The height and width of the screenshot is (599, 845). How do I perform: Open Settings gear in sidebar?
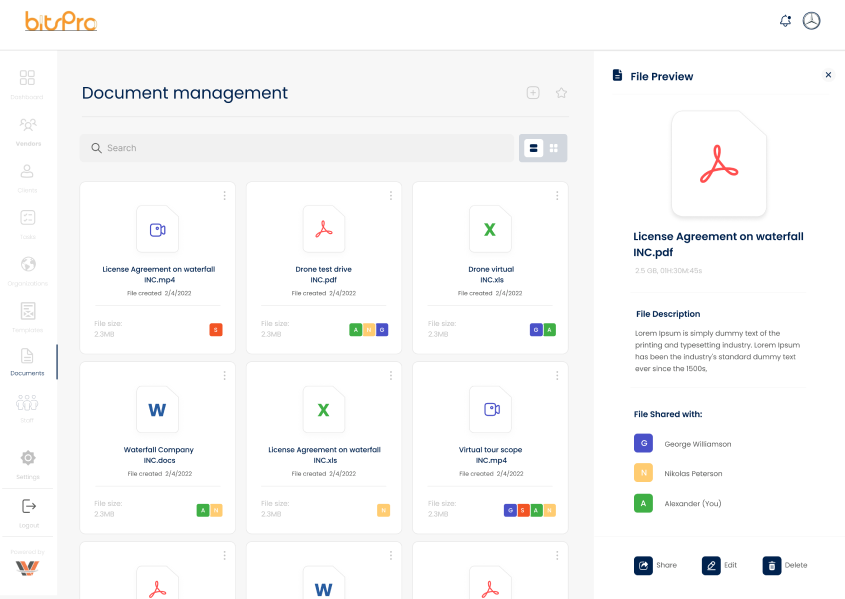click(x=28, y=458)
